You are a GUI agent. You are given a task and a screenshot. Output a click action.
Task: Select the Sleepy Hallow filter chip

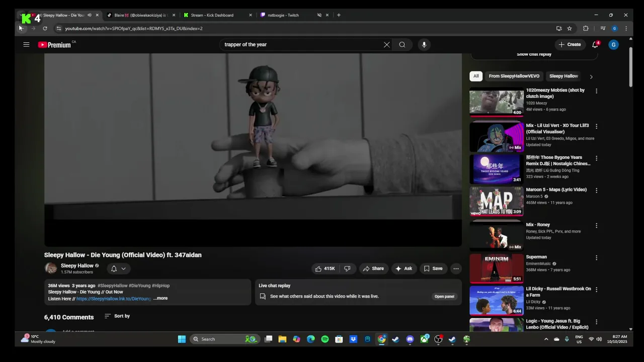click(563, 76)
